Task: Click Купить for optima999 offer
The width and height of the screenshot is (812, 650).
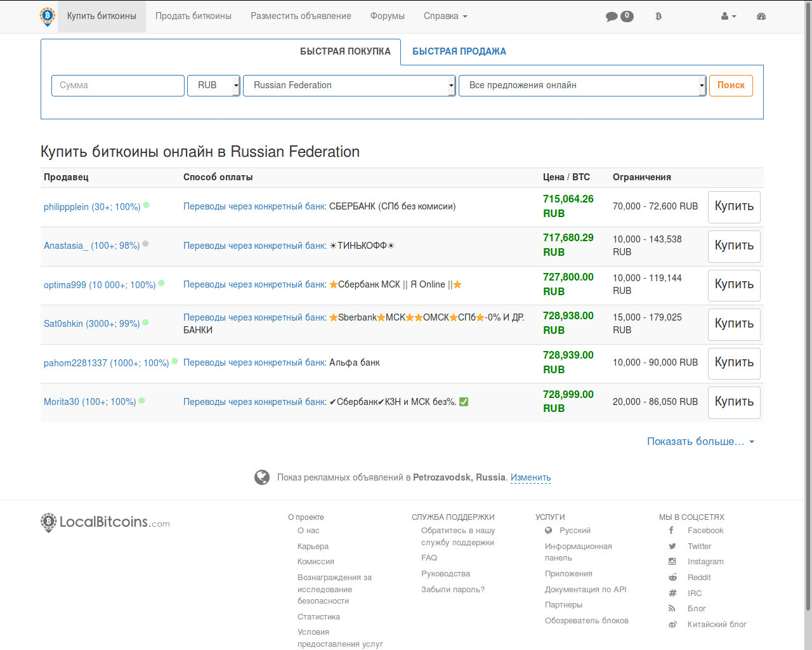Action: [x=734, y=285]
